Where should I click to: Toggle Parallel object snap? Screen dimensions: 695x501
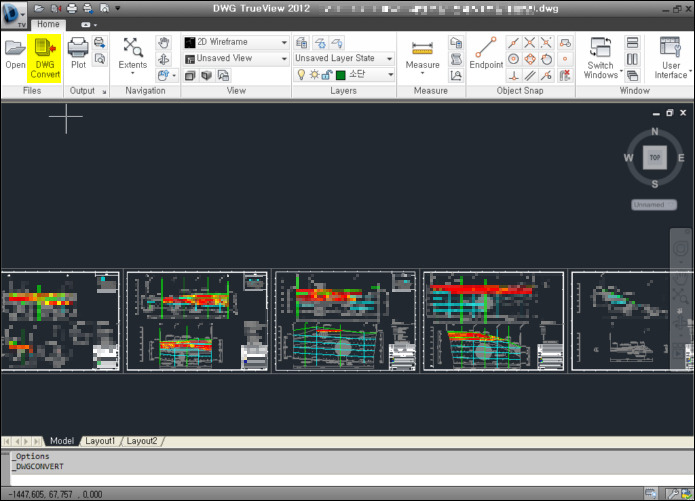530,75
